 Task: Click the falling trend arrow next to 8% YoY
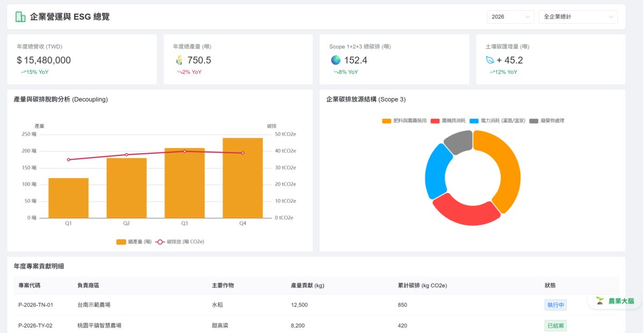pos(335,72)
